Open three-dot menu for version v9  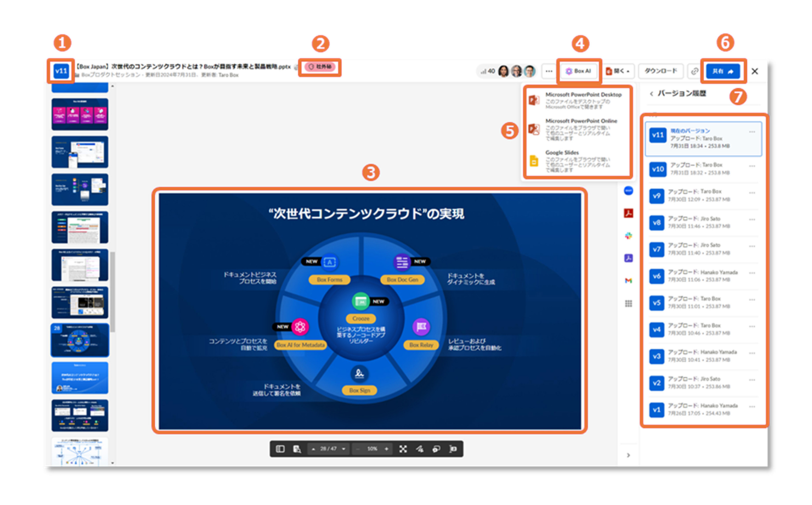click(x=752, y=193)
